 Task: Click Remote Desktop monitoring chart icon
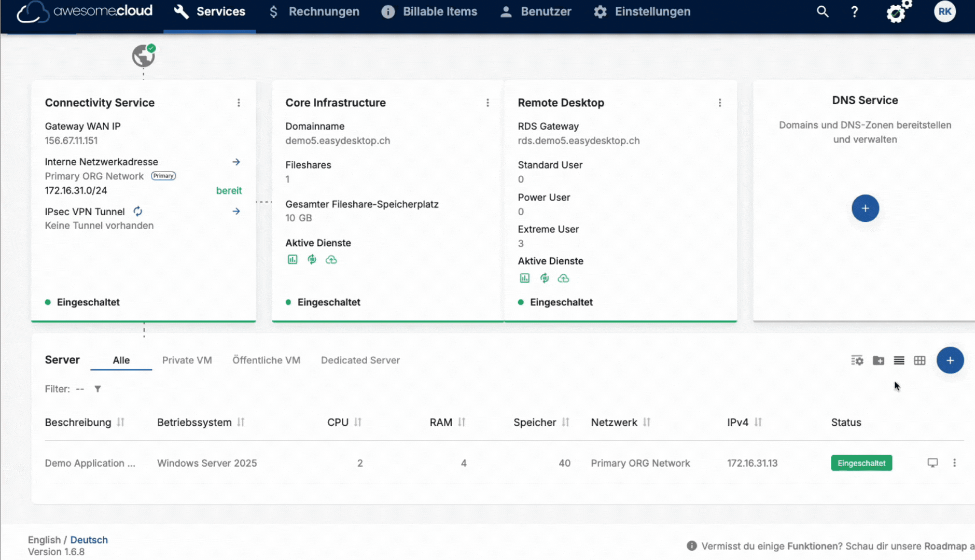(x=525, y=278)
